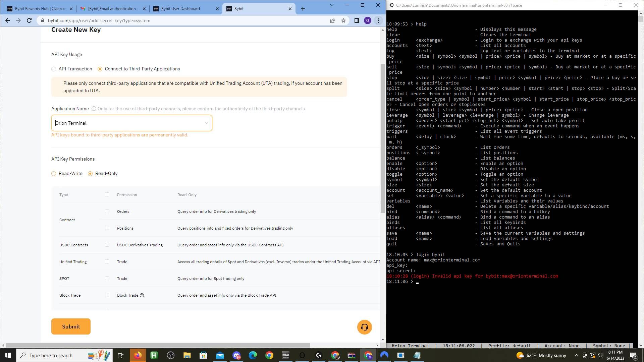Launch HandBrake from the taskbar
This screenshot has width=644, height=362.
pyautogui.click(x=154, y=355)
